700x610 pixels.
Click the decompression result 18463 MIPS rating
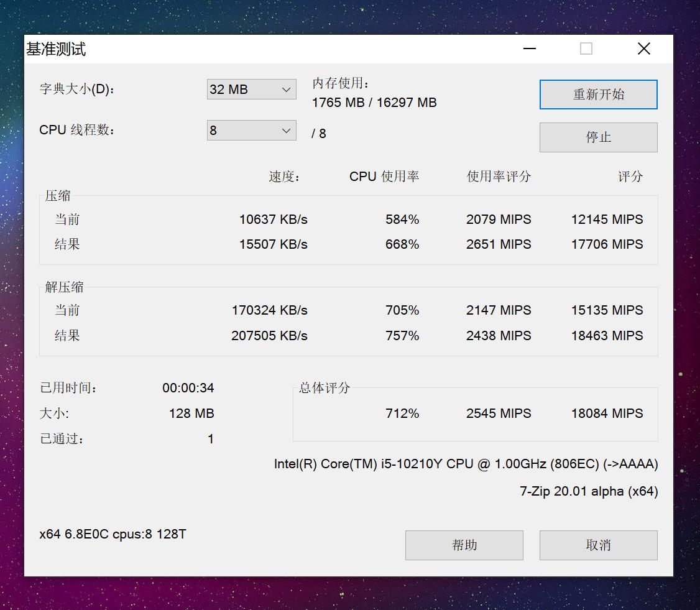tap(607, 336)
